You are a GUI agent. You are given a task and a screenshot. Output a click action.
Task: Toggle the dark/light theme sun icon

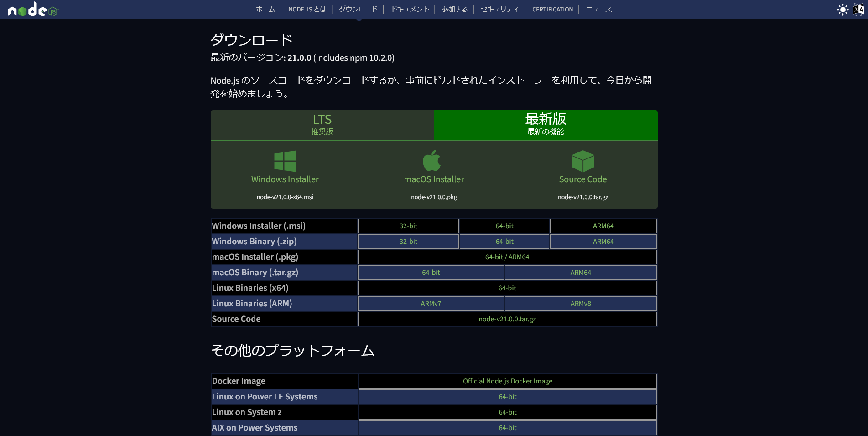842,10
